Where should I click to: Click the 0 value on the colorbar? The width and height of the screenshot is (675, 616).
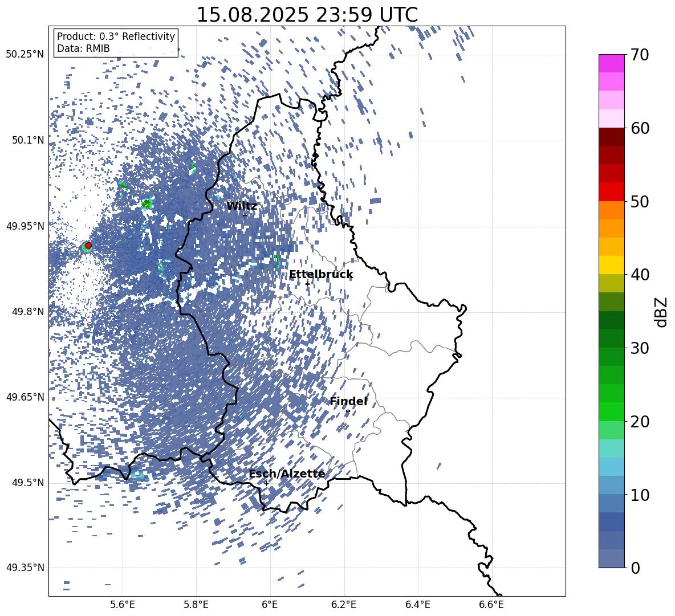(x=636, y=568)
